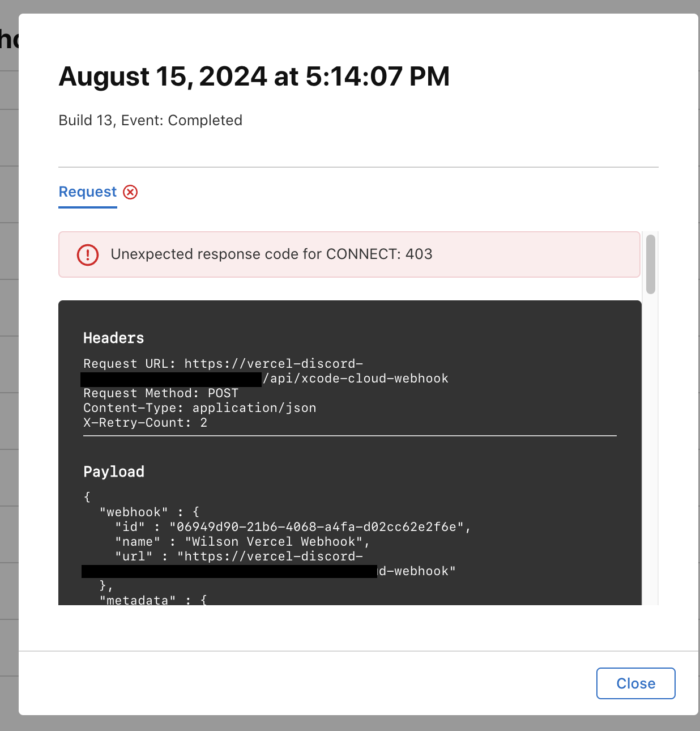The width and height of the screenshot is (700, 731).
Task: Click the red error icon beside Request
Action: coord(130,192)
